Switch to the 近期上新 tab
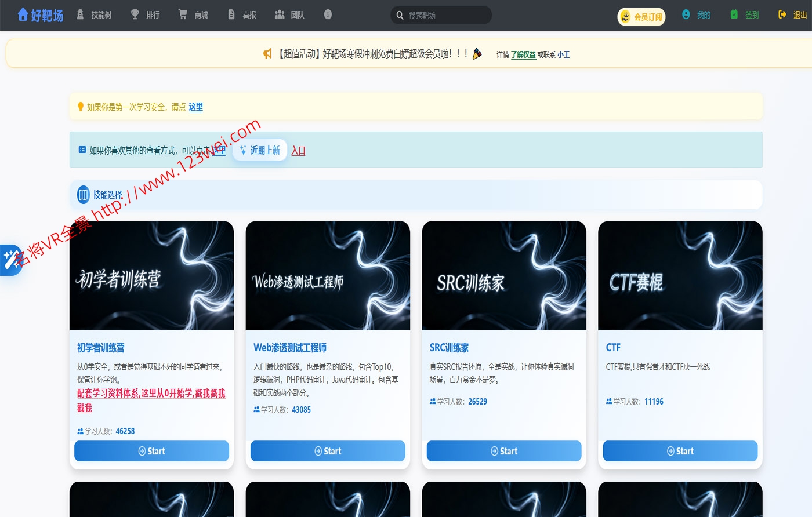Viewport: 812px width, 517px height. point(259,150)
